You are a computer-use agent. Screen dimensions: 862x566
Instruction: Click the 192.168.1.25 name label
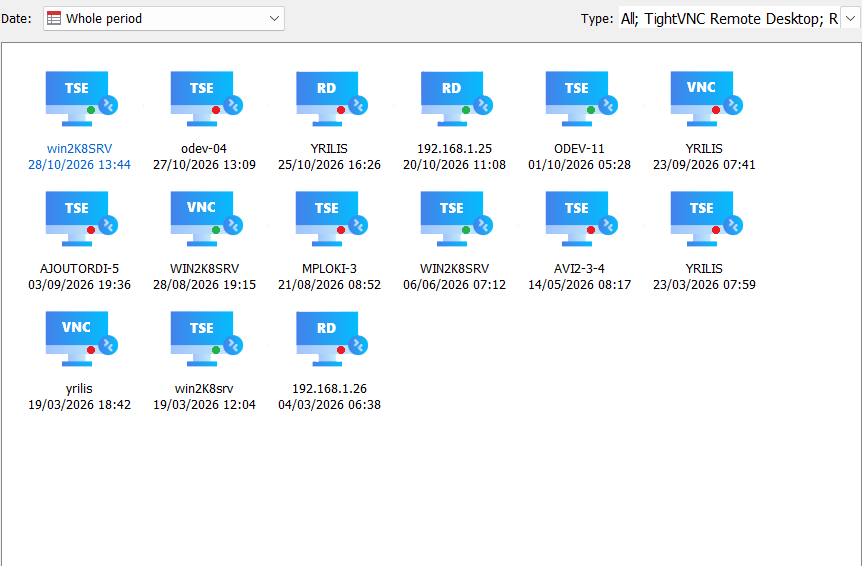(454, 149)
